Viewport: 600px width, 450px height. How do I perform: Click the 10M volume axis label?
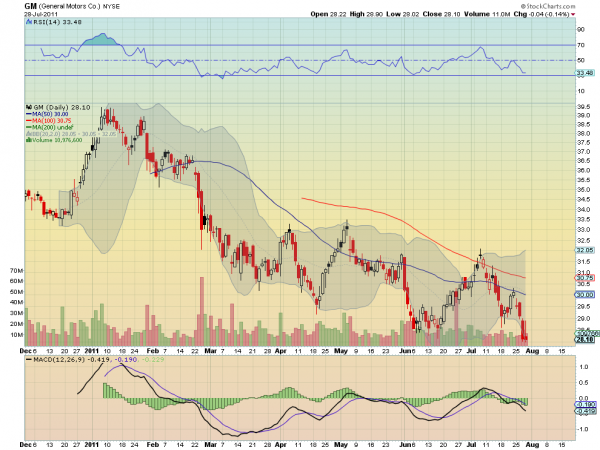pos(16,335)
